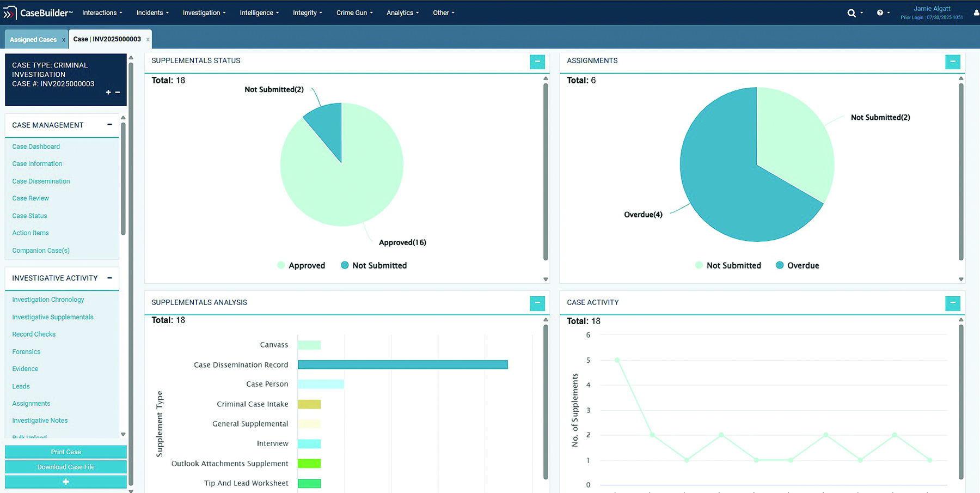Click the plus button below Download Case File
This screenshot has height=493, width=980.
66,482
